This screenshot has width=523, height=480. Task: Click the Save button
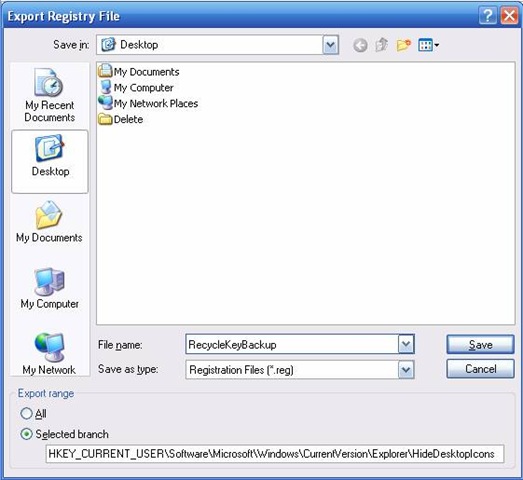click(480, 344)
